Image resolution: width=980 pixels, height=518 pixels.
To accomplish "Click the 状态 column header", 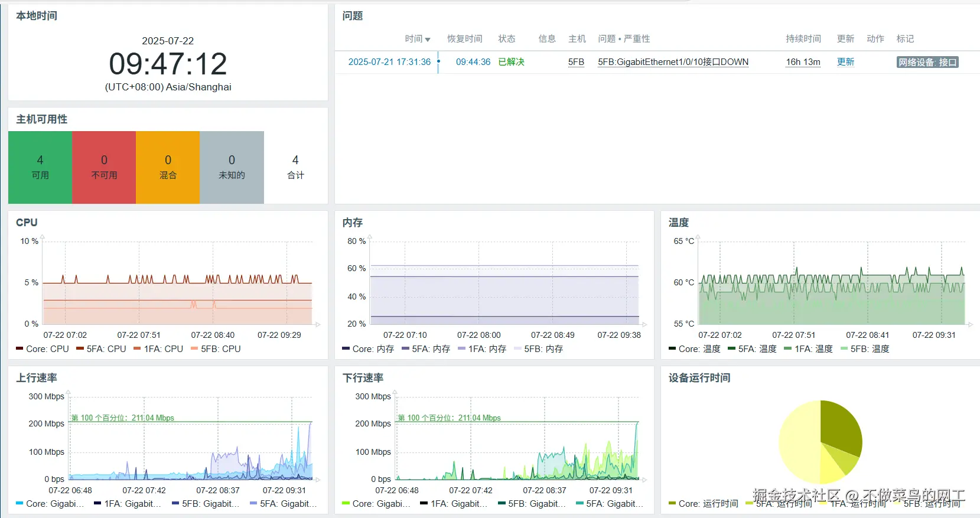I will tap(507, 39).
